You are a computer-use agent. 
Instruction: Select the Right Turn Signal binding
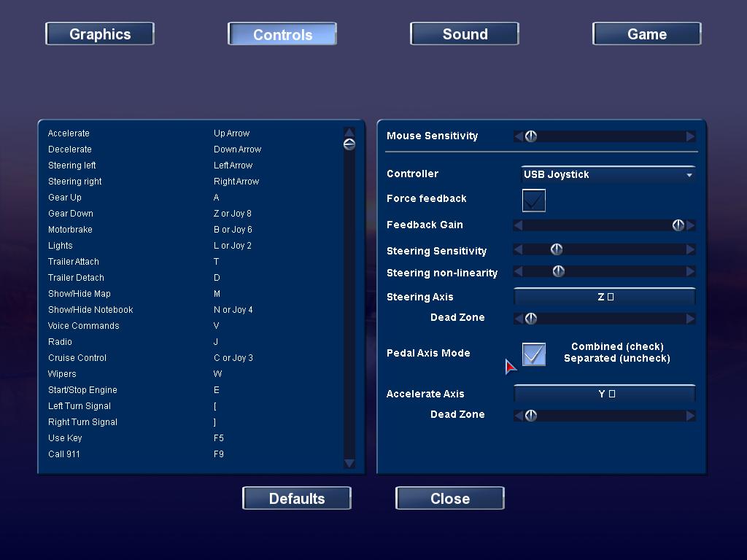(193, 422)
